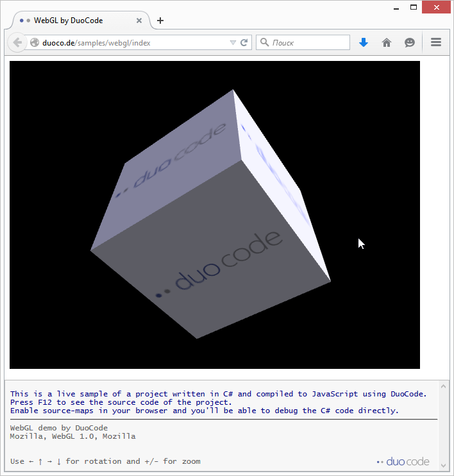Click the log panel scroll up arrow
Screen dimensions: 454x476
443,386
